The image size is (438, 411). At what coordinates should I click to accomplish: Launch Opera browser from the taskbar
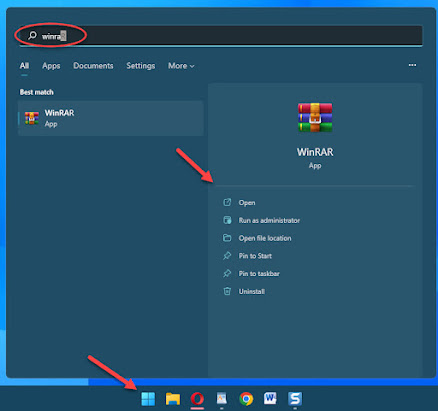[x=197, y=399]
